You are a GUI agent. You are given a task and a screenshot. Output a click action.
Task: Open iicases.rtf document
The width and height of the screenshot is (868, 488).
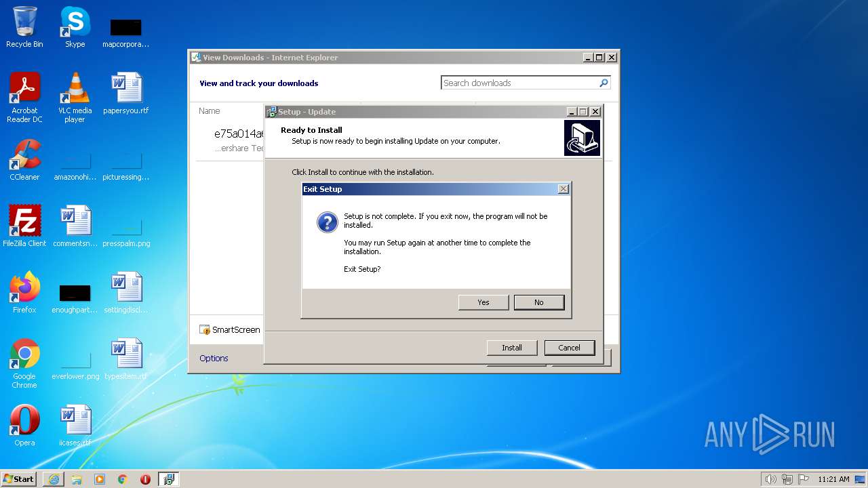coord(75,426)
